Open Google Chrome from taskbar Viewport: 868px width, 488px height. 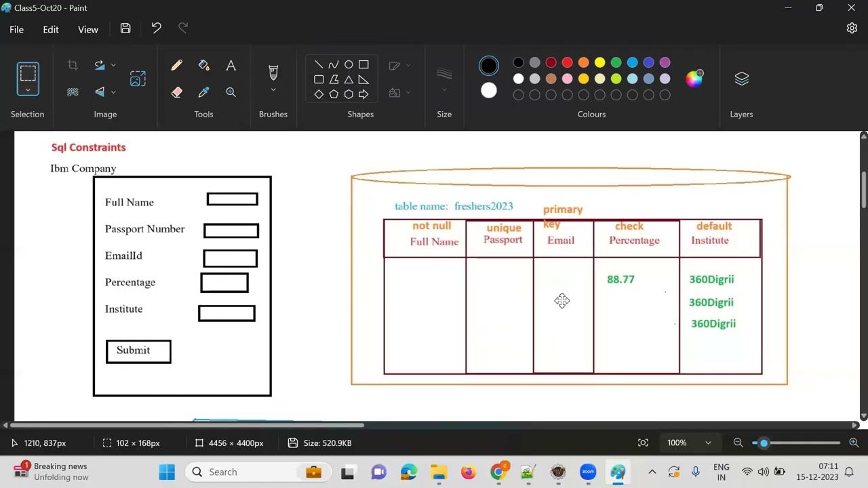498,472
